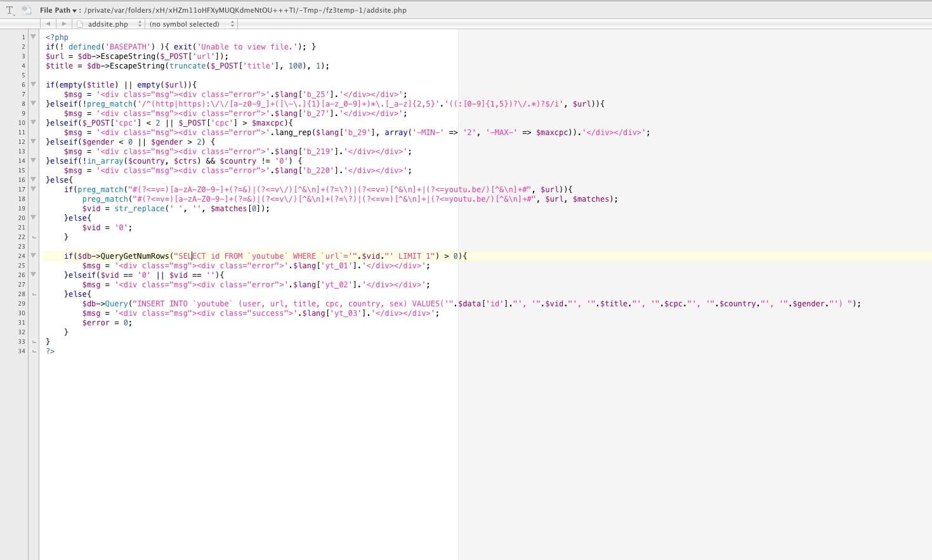This screenshot has height=560, width=932.
Task: Click the file icon beside addsite.php
Action: [80, 24]
